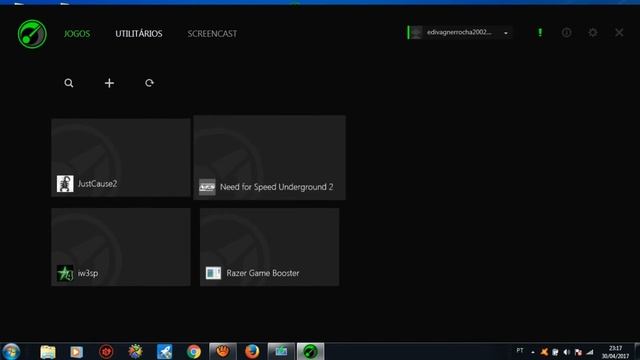Click the Razer Game Booster taskbar button
Image resolution: width=640 pixels, height=360 pixels.
pyautogui.click(x=310, y=351)
